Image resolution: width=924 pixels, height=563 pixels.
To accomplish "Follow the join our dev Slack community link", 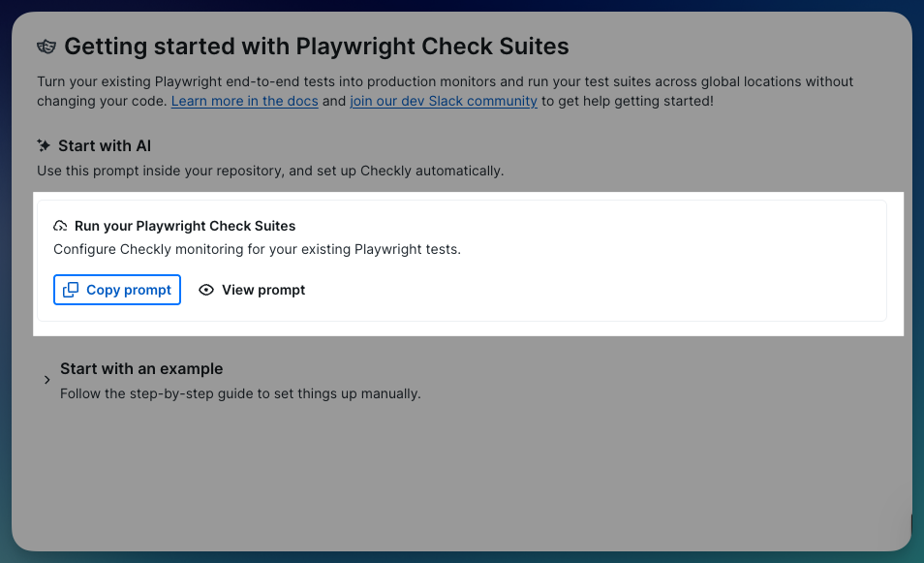I will 444,101.
